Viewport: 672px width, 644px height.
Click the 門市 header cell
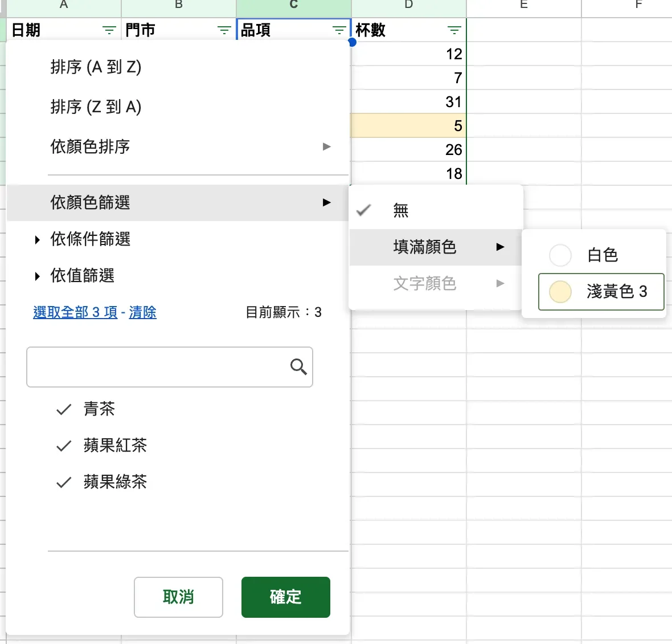pos(179,30)
